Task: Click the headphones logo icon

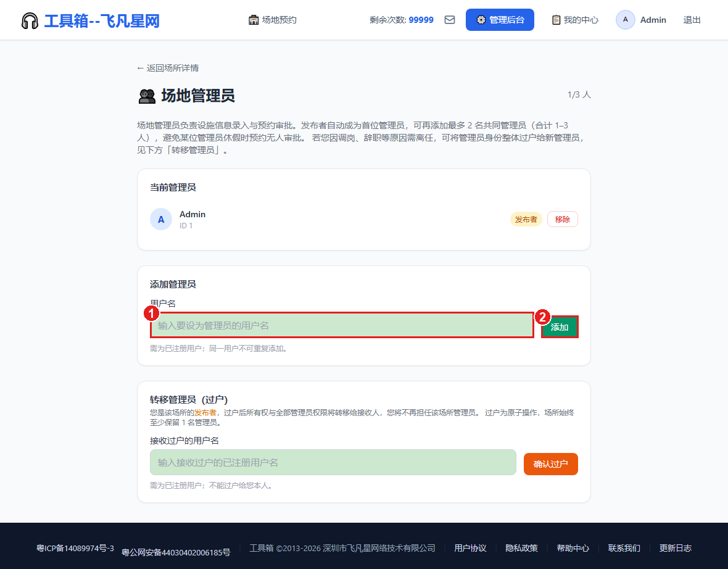Action: 30,20
